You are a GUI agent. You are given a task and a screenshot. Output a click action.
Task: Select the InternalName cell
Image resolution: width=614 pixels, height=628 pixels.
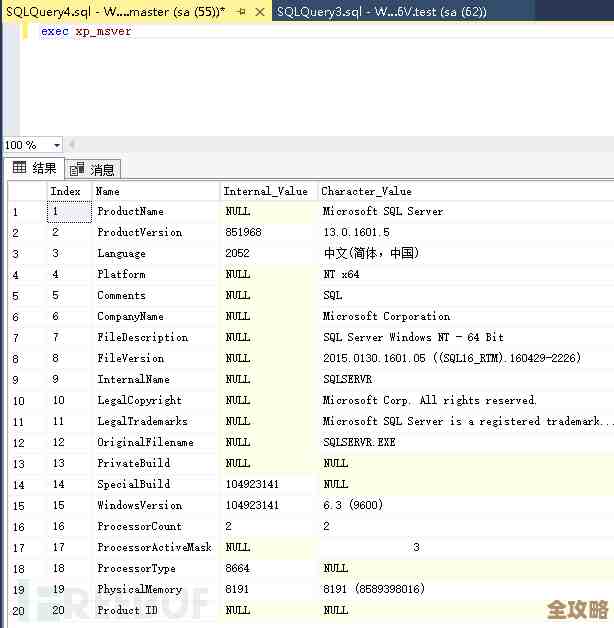pos(156,379)
